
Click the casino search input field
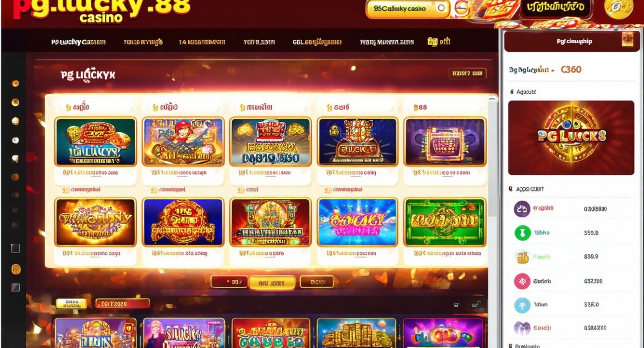point(407,9)
